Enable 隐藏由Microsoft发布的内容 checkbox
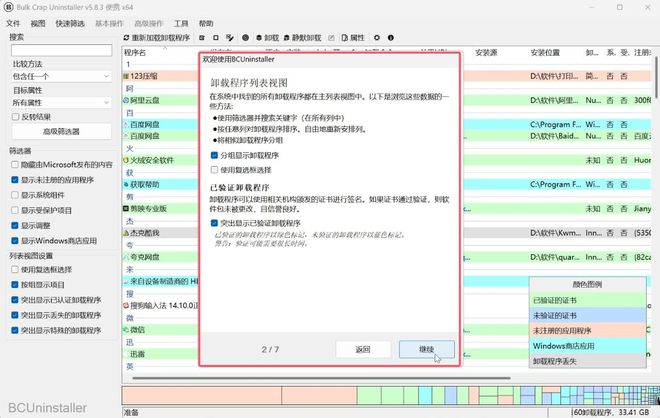 [x=15, y=165]
